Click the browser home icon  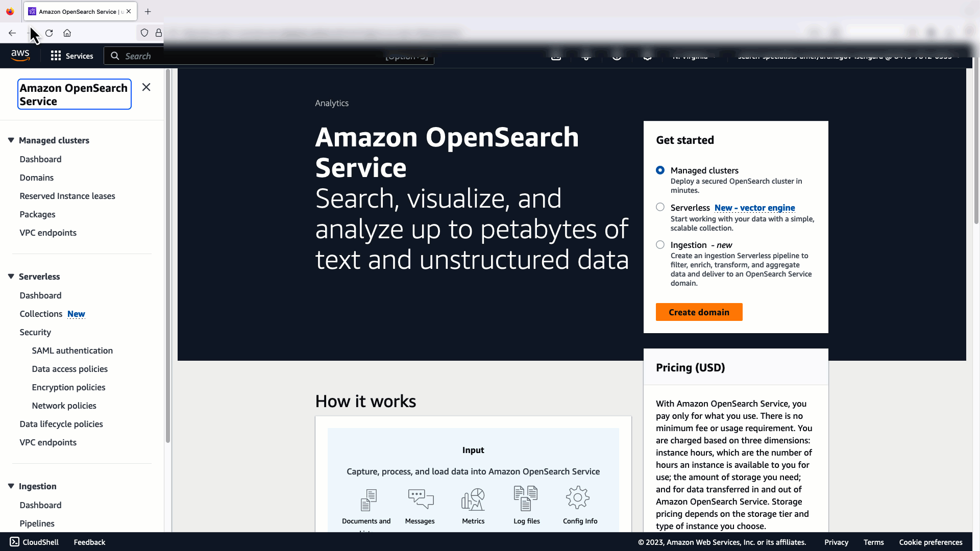[x=67, y=33]
